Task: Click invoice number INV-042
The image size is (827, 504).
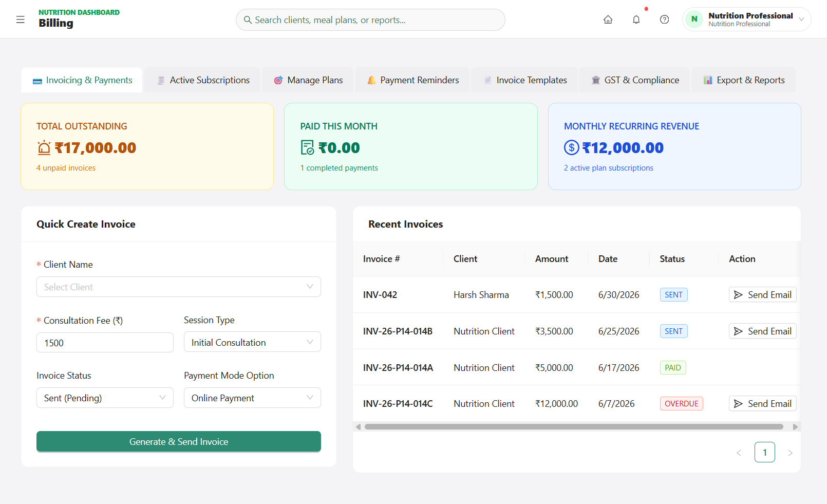Action: (x=380, y=295)
